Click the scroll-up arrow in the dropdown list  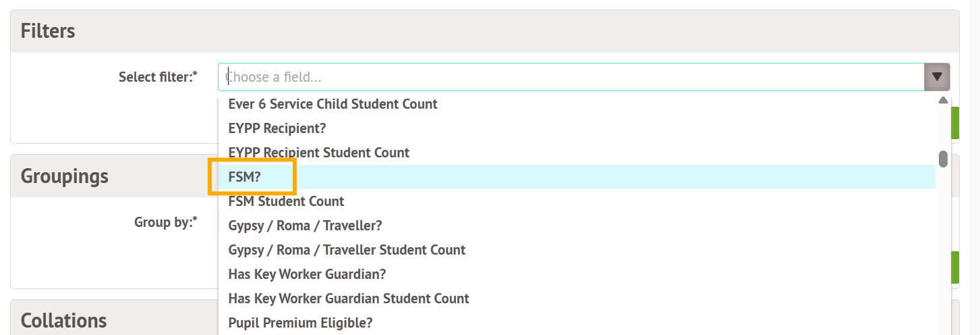pos(943,101)
